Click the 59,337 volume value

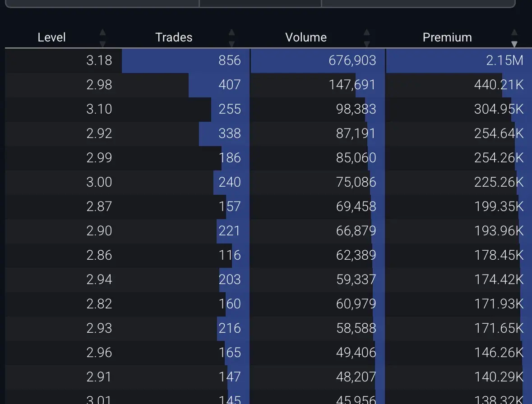tap(356, 280)
